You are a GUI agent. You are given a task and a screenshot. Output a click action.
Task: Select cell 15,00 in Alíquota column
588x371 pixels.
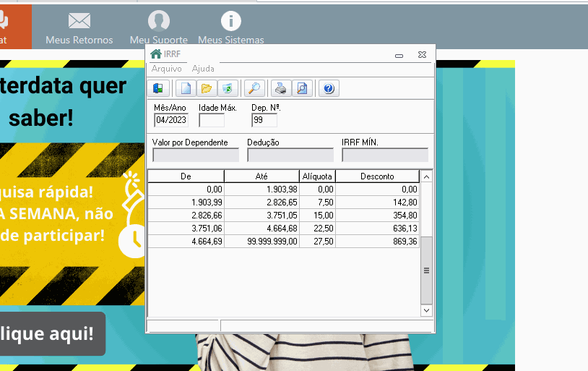(317, 216)
